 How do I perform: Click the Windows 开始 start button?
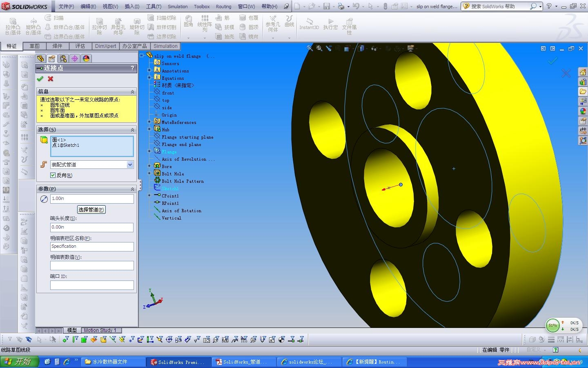(20, 362)
